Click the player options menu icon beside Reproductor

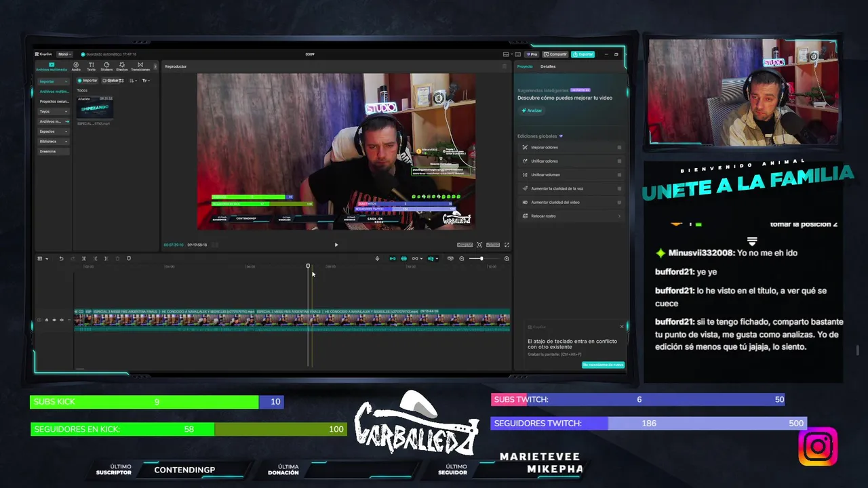coord(504,66)
